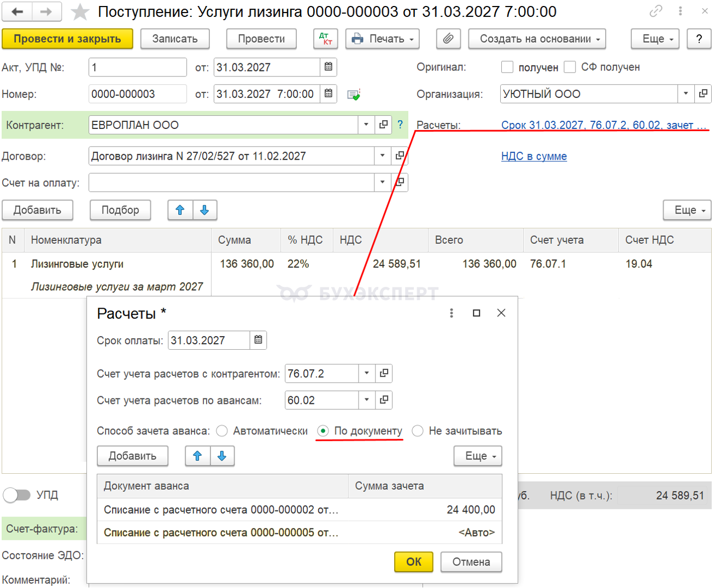Viewport: 715px width, 588px height.
Task: Open calendar for Срок оплаты
Action: click(x=258, y=340)
